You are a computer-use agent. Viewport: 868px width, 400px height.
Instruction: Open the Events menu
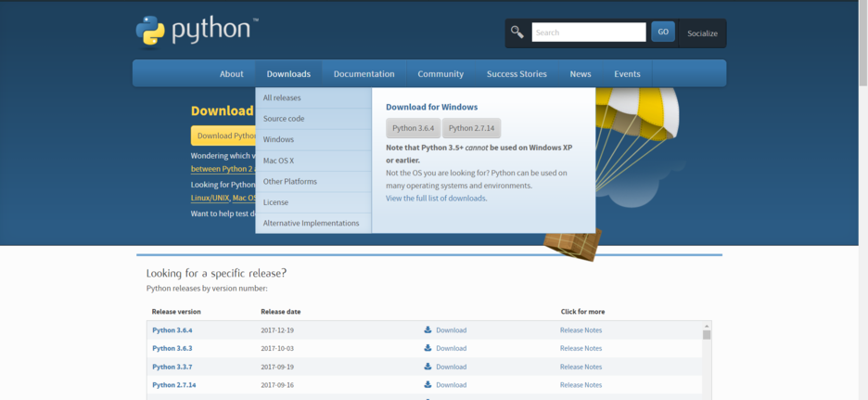pos(627,73)
